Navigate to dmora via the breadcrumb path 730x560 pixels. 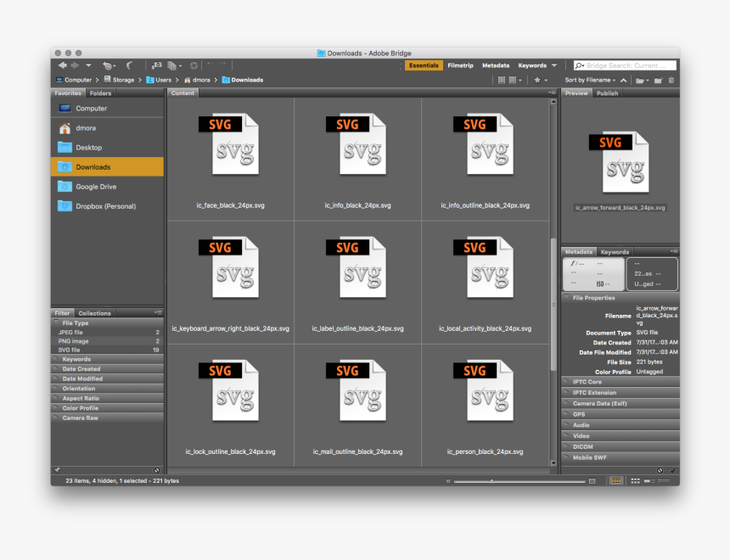point(198,79)
